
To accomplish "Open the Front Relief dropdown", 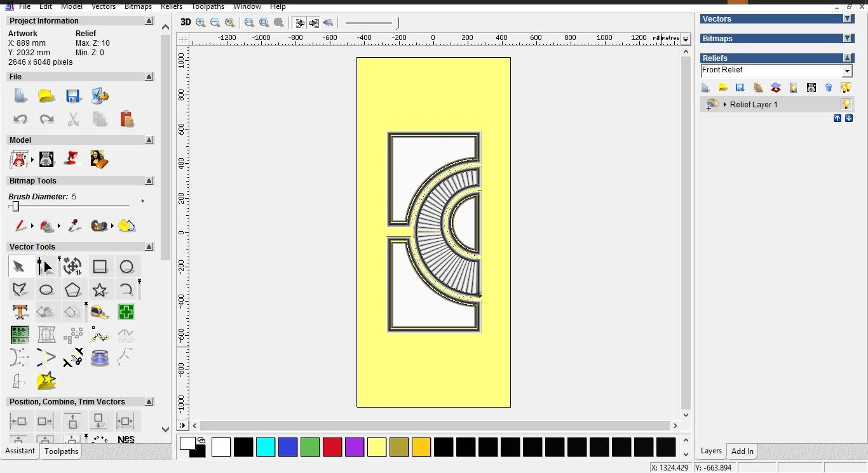I will pyautogui.click(x=847, y=71).
